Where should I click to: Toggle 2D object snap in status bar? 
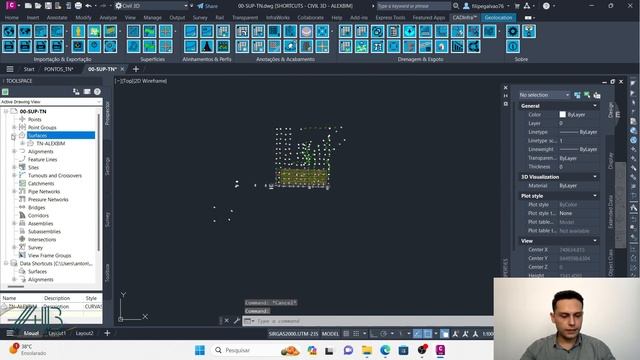(x=427, y=334)
